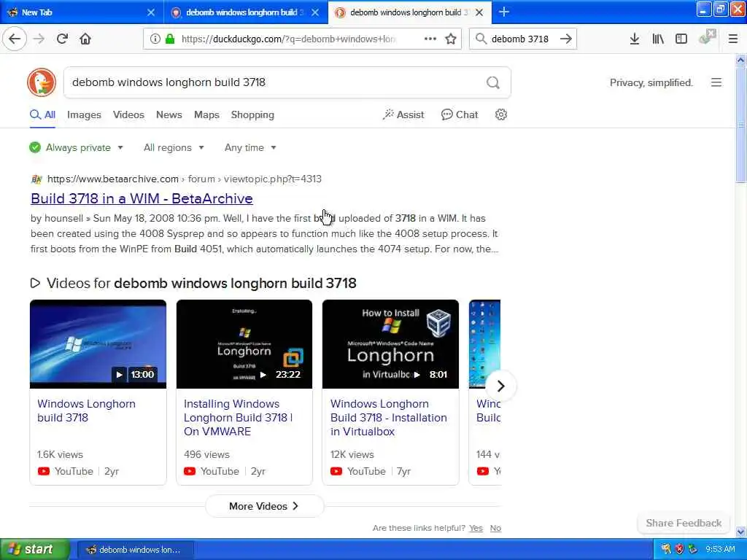The width and height of the screenshot is (747, 560).
Task: Go back to the previous page
Action: [15, 39]
